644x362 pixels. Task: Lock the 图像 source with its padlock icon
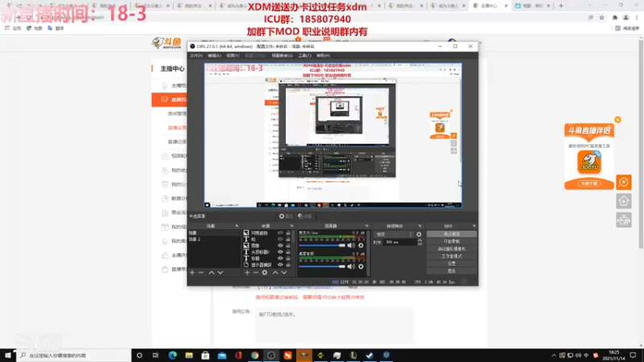point(288,246)
